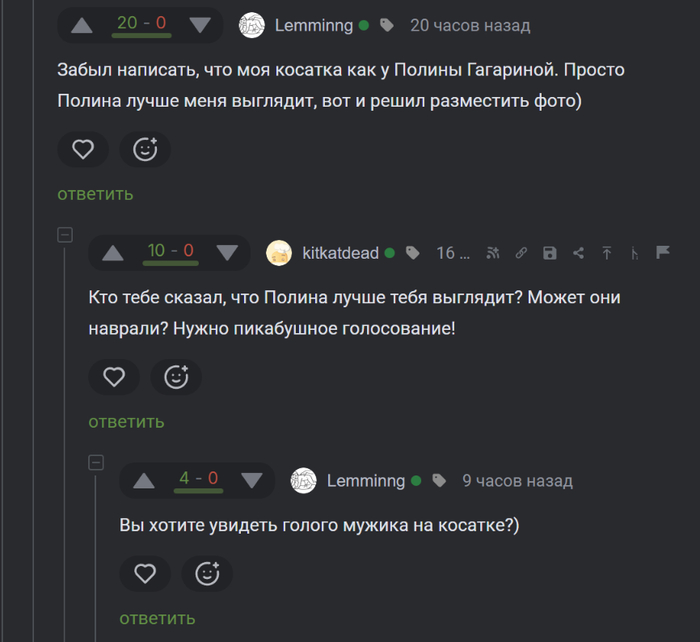700x642 pixels.
Task: Copy link to kitkatdead's comment
Action: (521, 253)
